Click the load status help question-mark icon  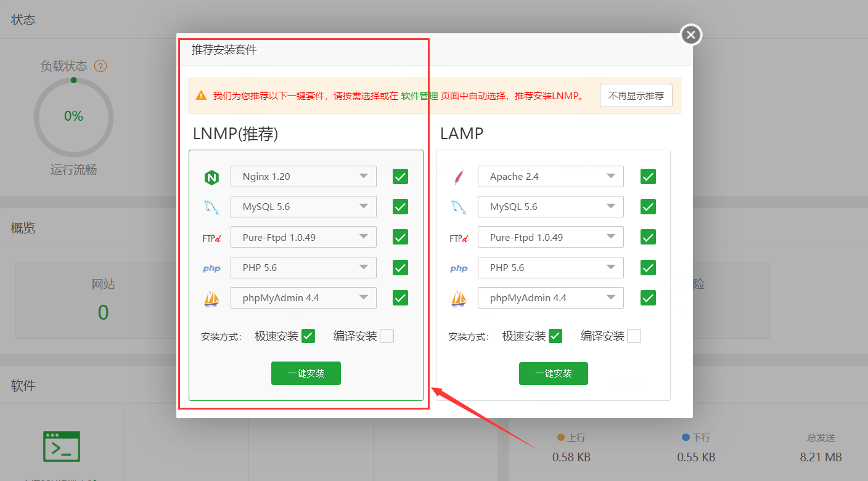(x=100, y=66)
